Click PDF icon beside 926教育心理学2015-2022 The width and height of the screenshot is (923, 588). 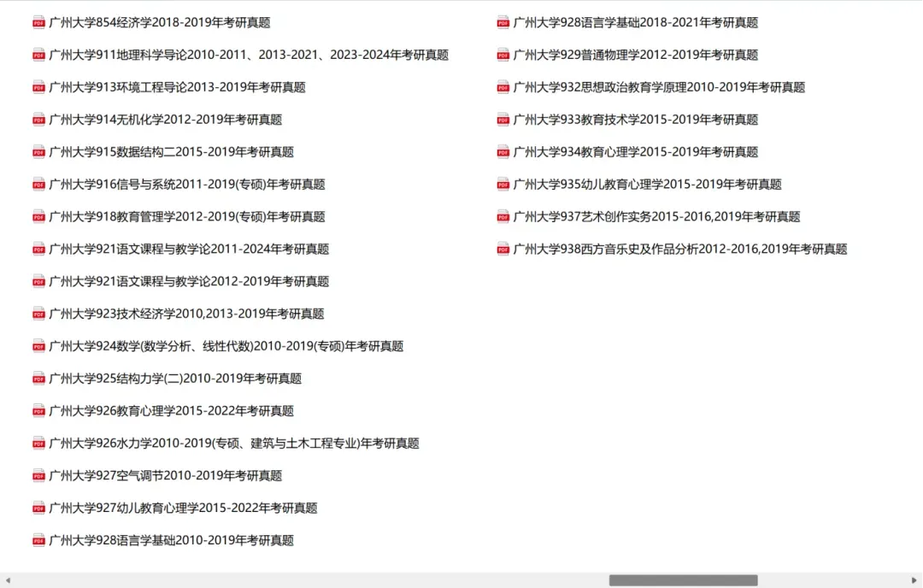point(38,411)
